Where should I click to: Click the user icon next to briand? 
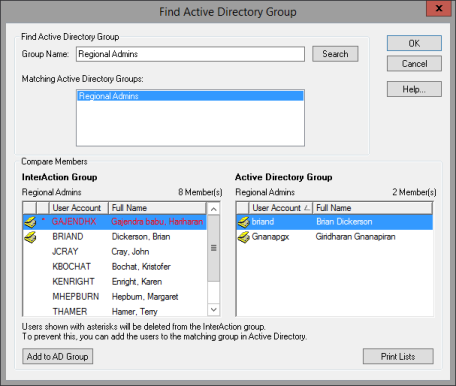pos(243,222)
